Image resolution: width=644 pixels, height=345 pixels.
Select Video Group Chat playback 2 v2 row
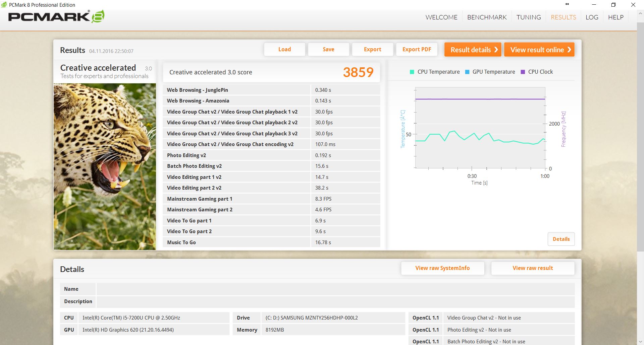(x=271, y=123)
